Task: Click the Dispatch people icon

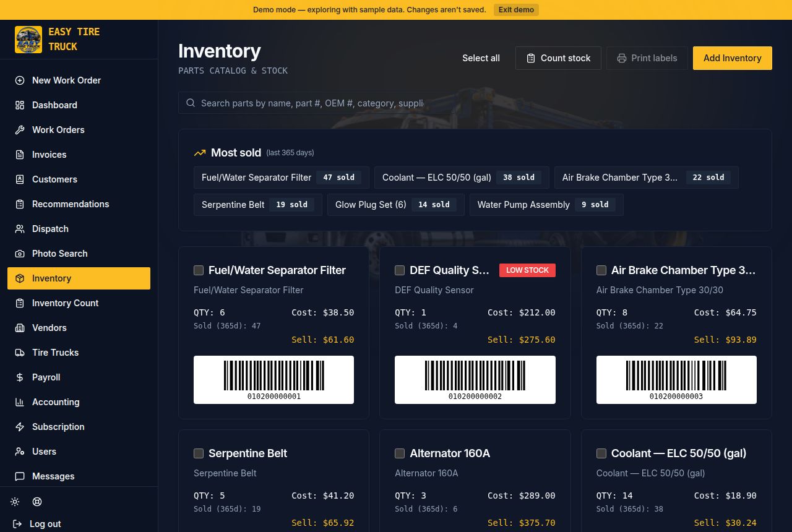Action: click(20, 229)
